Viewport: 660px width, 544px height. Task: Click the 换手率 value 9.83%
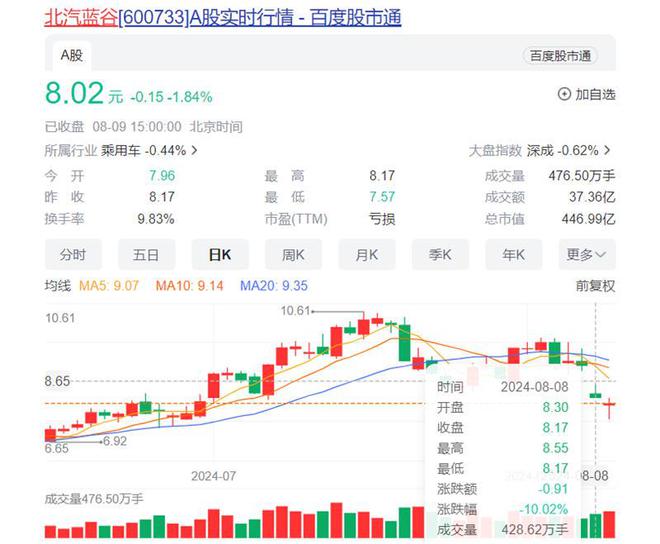(x=156, y=219)
